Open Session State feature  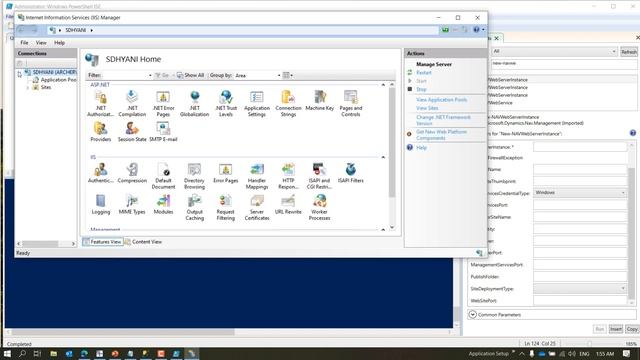(x=132, y=132)
